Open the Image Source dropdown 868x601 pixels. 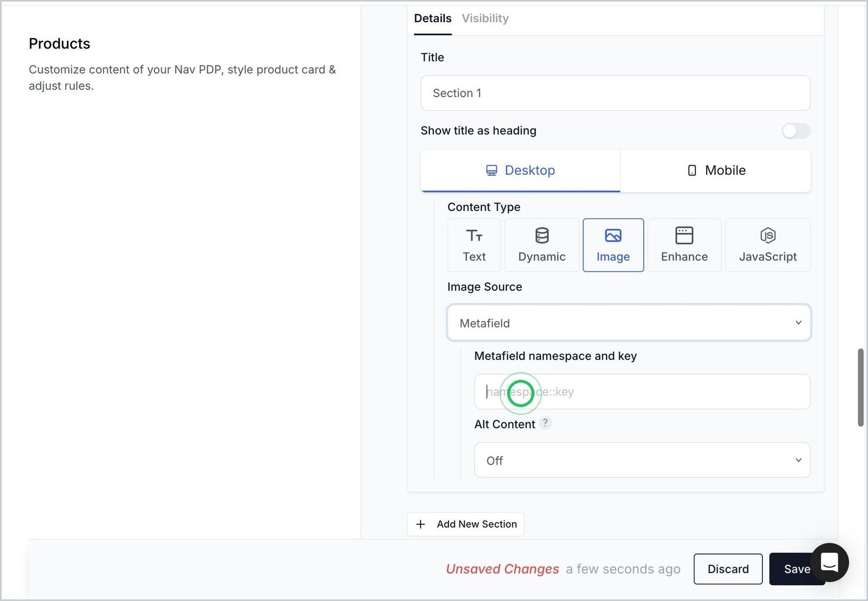click(x=629, y=323)
